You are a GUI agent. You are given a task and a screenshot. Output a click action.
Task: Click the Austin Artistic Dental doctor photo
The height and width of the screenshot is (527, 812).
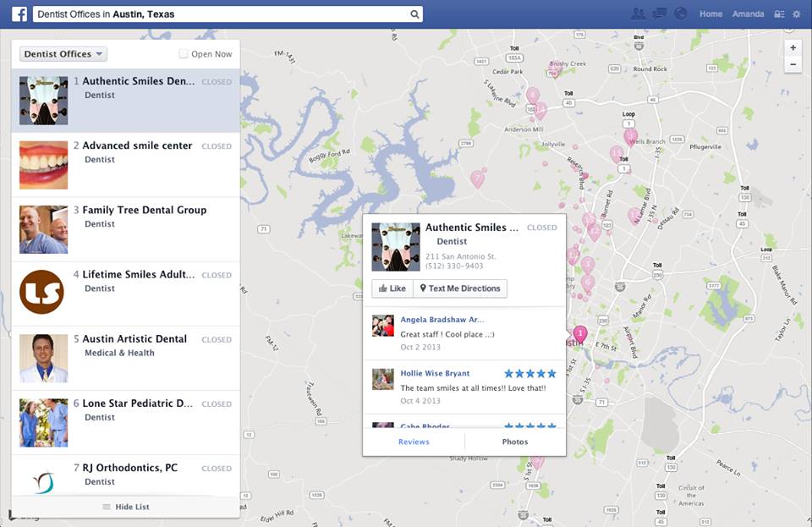pyautogui.click(x=43, y=358)
